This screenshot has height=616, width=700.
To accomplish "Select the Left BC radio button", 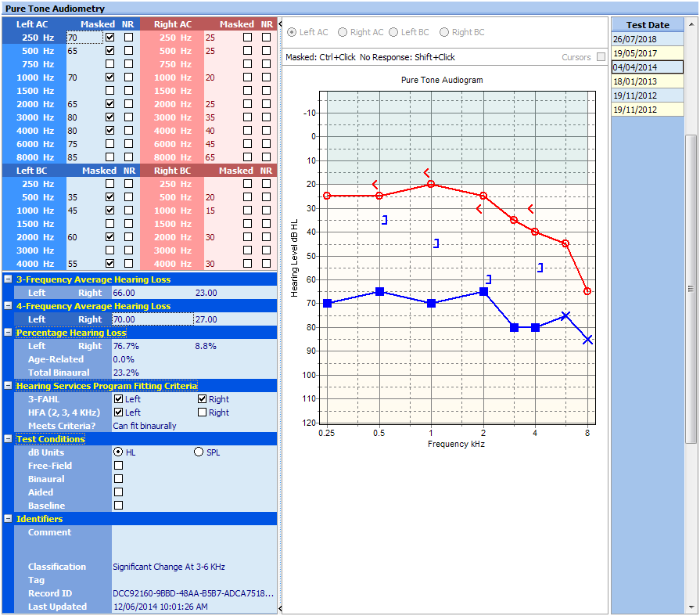I will (393, 32).
